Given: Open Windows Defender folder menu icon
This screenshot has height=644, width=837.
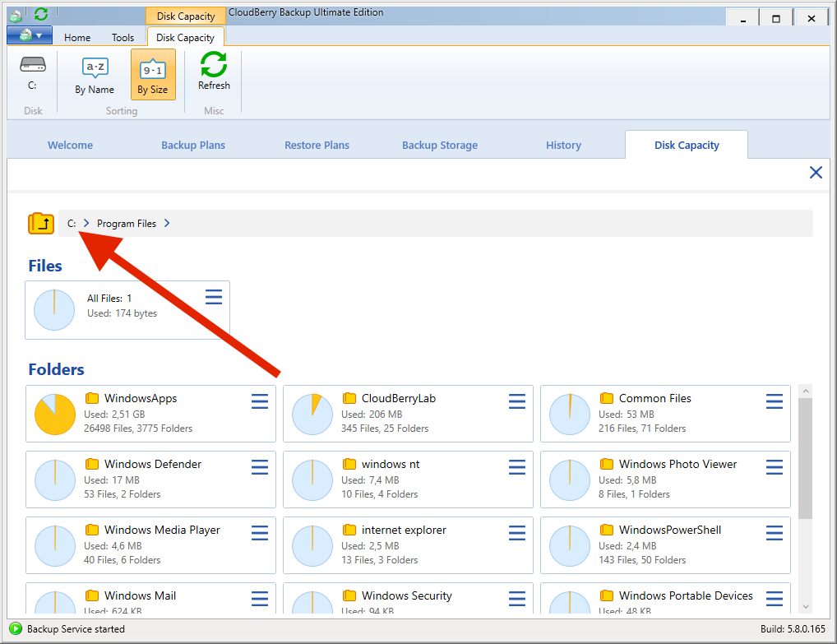Looking at the screenshot, I should point(260,467).
